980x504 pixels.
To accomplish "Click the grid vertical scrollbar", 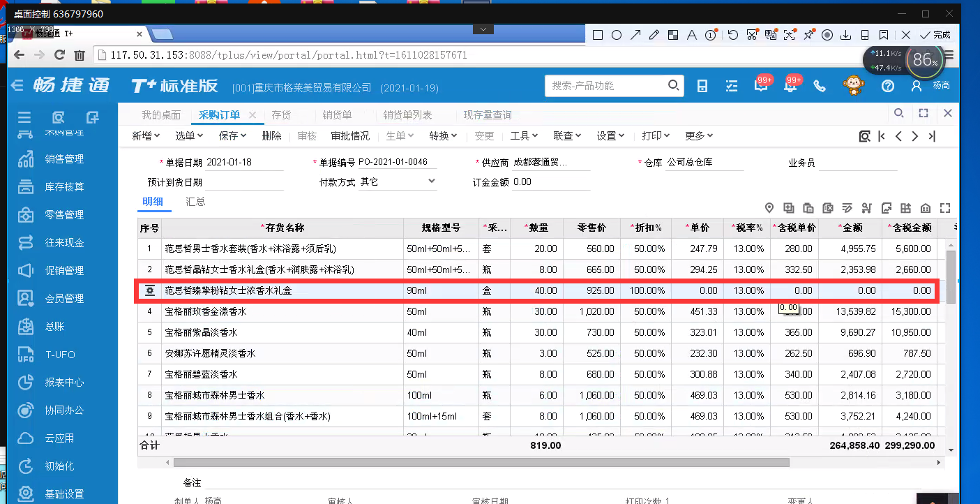I will coord(951,276).
